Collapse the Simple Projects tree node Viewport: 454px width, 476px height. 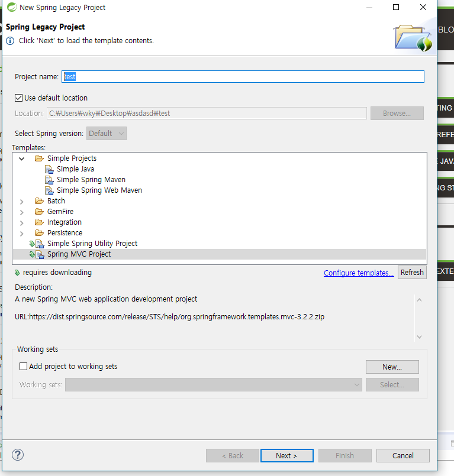(x=21, y=158)
